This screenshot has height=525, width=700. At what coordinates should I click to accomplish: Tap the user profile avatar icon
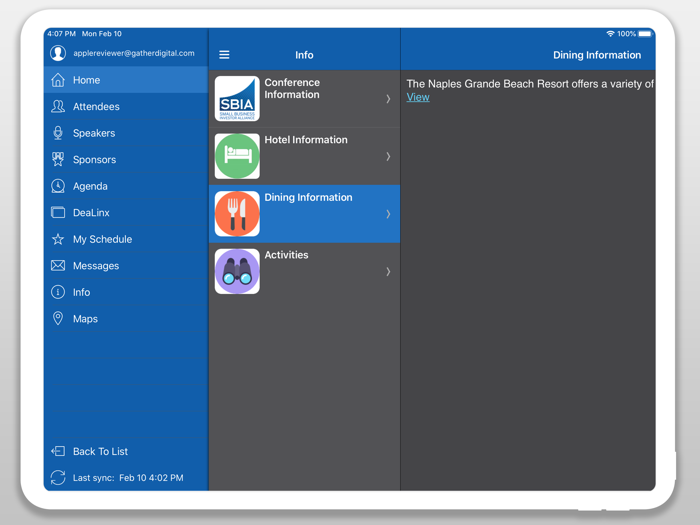tap(58, 53)
